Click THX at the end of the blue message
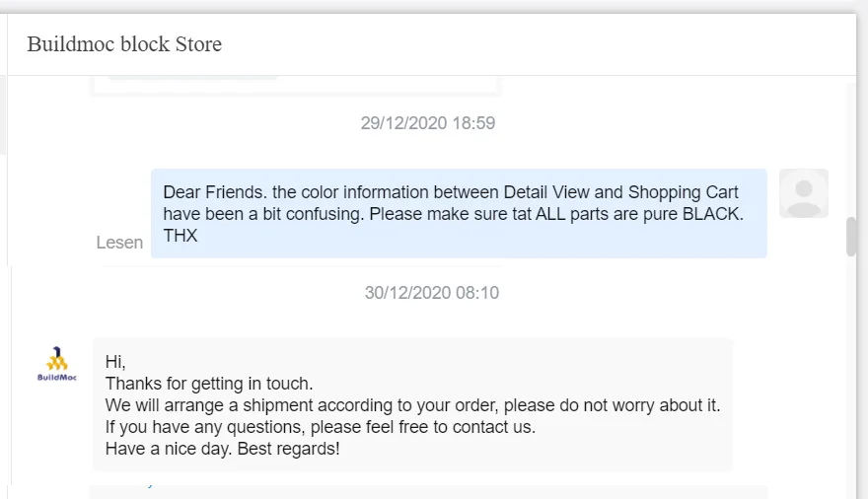This screenshot has width=868, height=499. click(181, 236)
